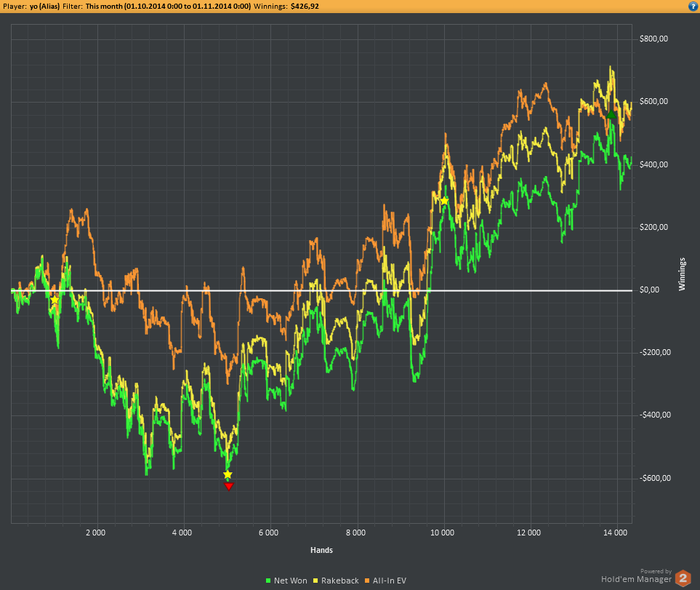Viewport: 700px width, 590px height.
Task: Click the 6 000 hands axis label
Action: [x=268, y=533]
